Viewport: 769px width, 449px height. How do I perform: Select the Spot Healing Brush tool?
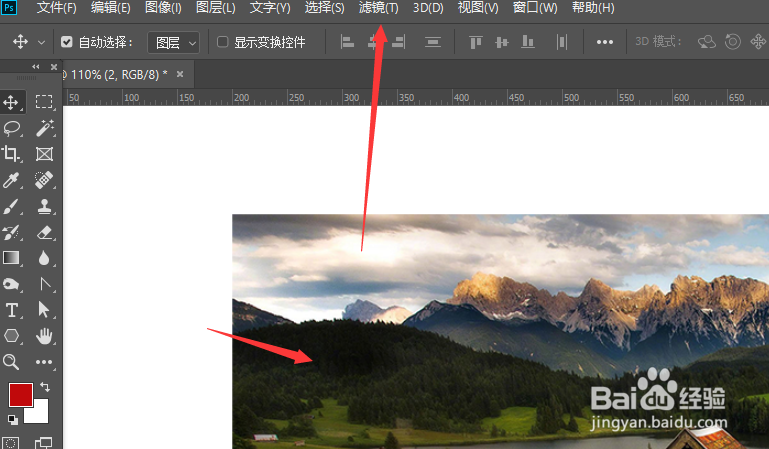pos(44,180)
